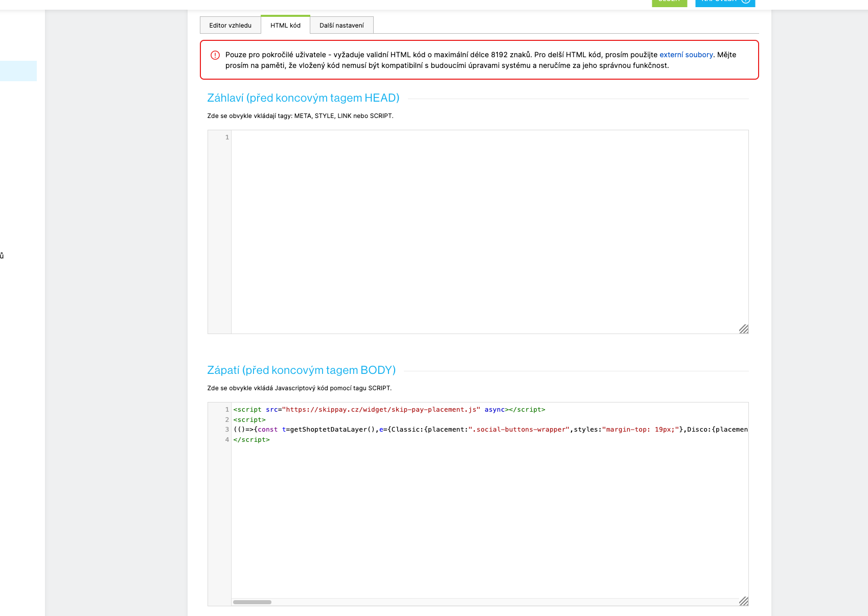Image resolution: width=868 pixels, height=616 pixels.
Task: Click the skippay.cz script URL text
Action: [381, 409]
